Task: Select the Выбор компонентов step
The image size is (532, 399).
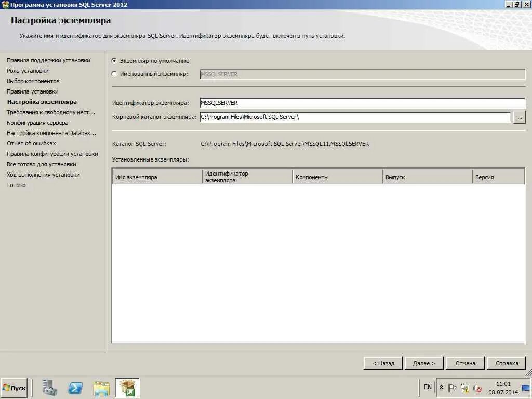Action: point(33,81)
